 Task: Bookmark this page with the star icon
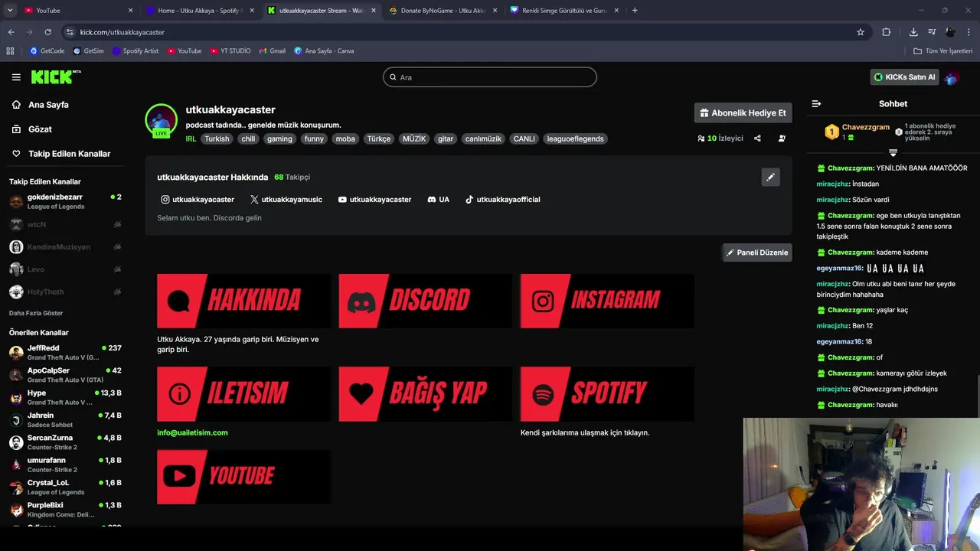(861, 32)
